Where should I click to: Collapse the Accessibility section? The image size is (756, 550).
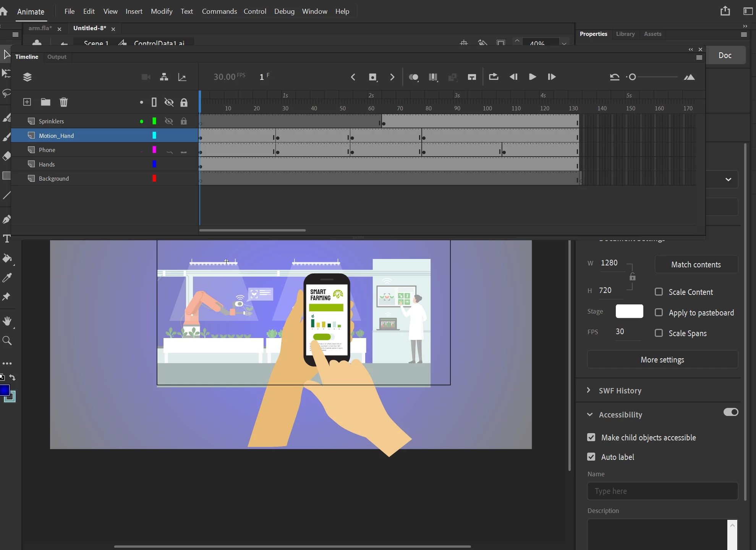click(x=589, y=415)
